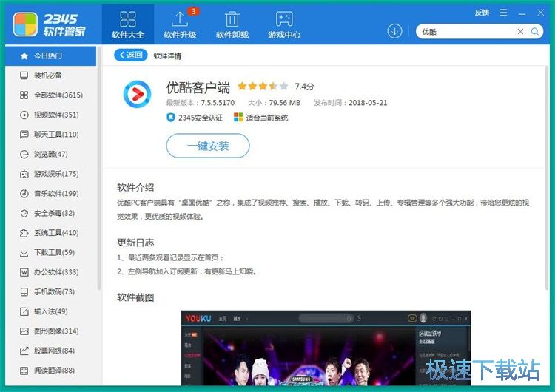Go back with the 返回 button
This screenshot has width=555, height=392.
pyautogui.click(x=130, y=55)
